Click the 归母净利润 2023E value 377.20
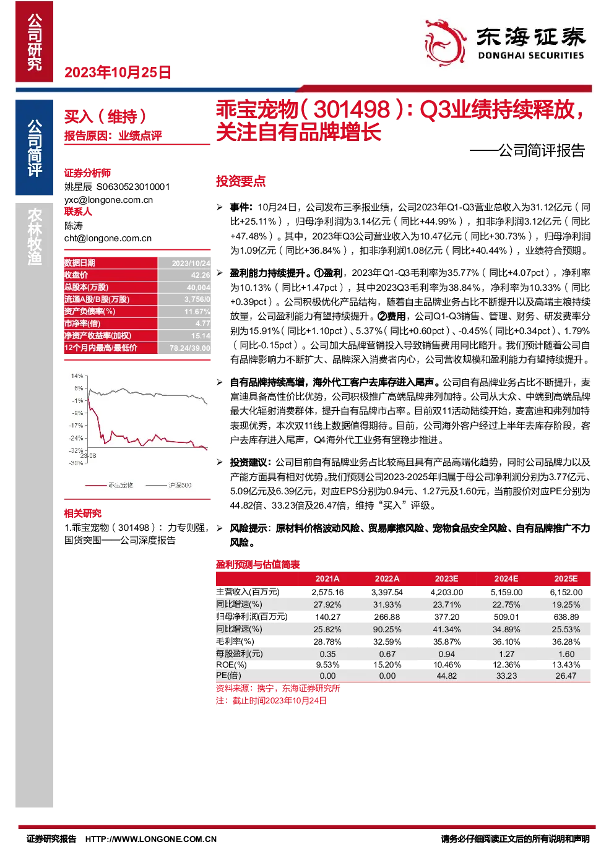The height and width of the screenshot is (868, 614). click(x=446, y=617)
